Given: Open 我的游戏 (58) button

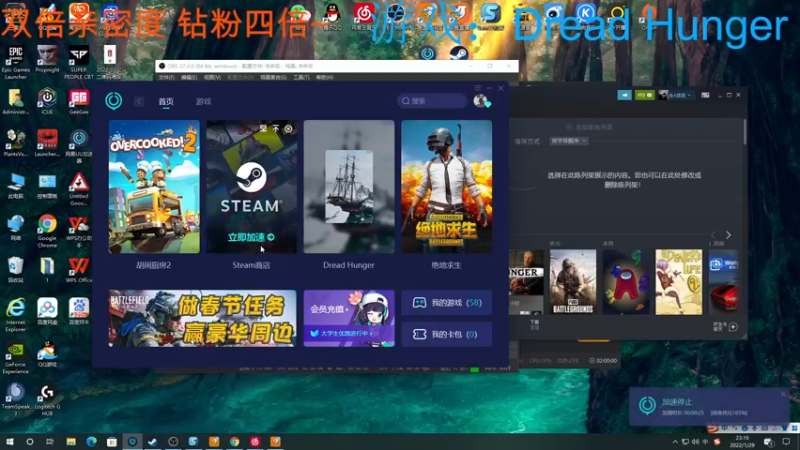Looking at the screenshot, I should tap(446, 303).
